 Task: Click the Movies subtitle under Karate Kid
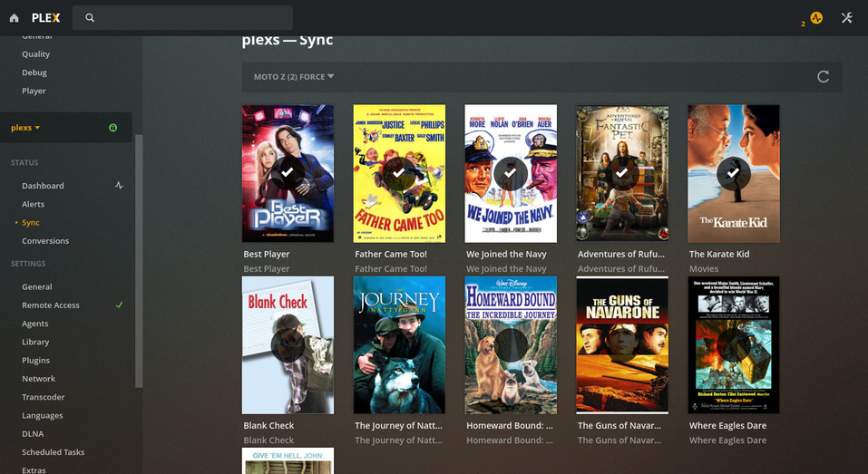pyautogui.click(x=704, y=269)
